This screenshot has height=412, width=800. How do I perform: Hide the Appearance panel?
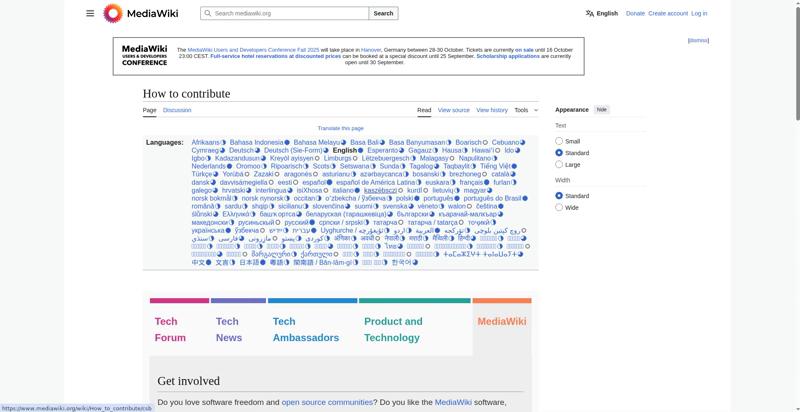(x=601, y=109)
